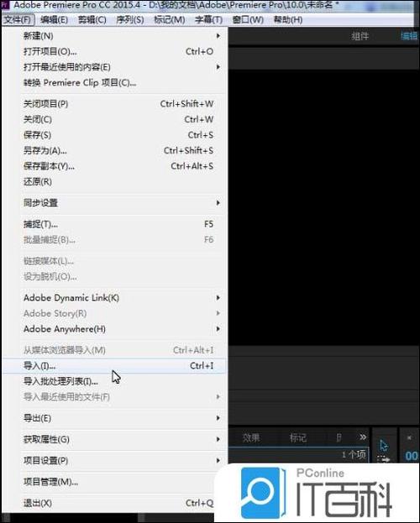Screen dimensions: 420x523
Task: Click the timeline timecode 00 display
Action: [x=412, y=456]
